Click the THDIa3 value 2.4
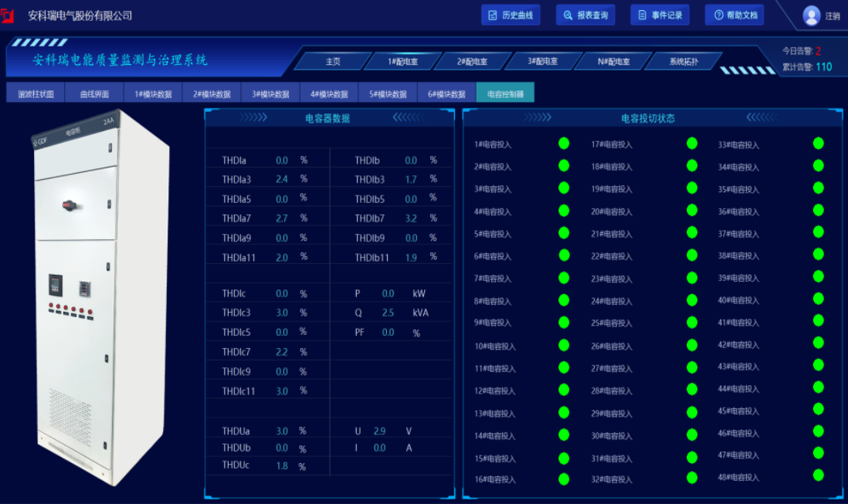The width and height of the screenshot is (848, 504). click(x=282, y=179)
